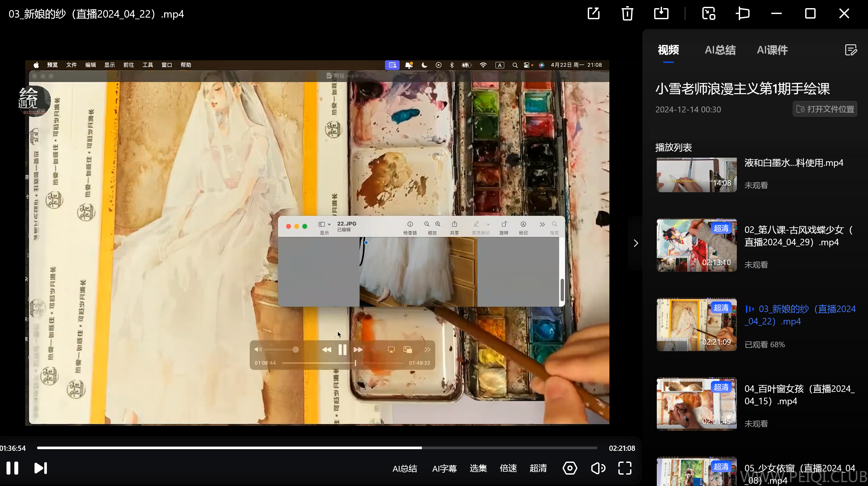Toggle AI字幕 subtitles
868x486 pixels.
[444, 468]
